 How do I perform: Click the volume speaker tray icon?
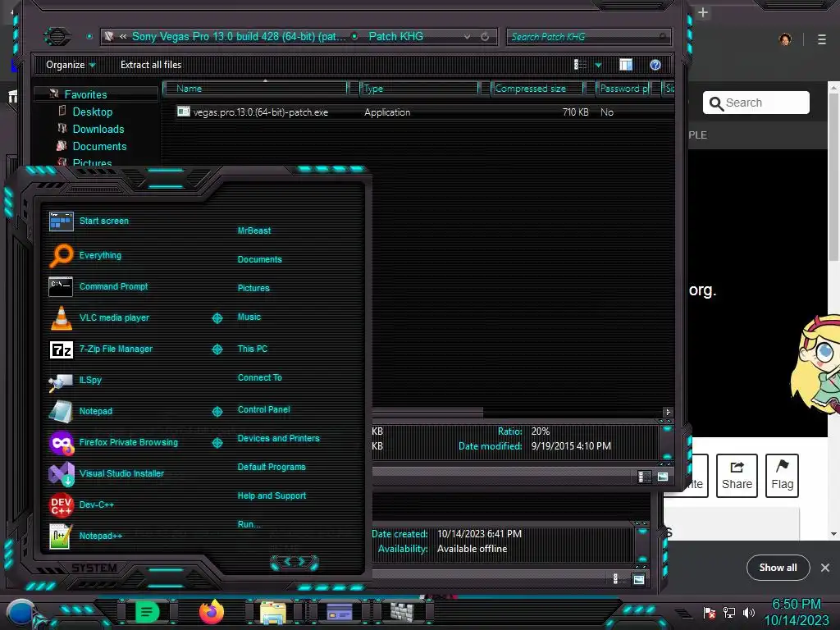pyautogui.click(x=748, y=612)
